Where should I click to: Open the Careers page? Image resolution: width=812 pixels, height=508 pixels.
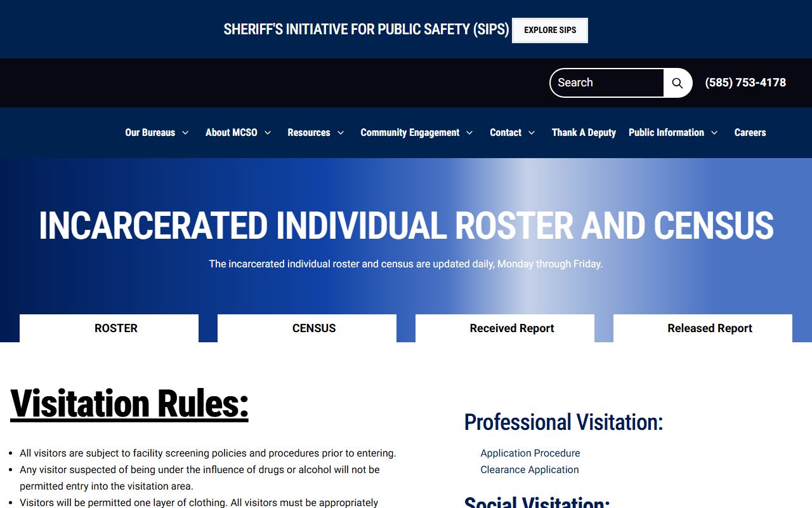point(750,133)
